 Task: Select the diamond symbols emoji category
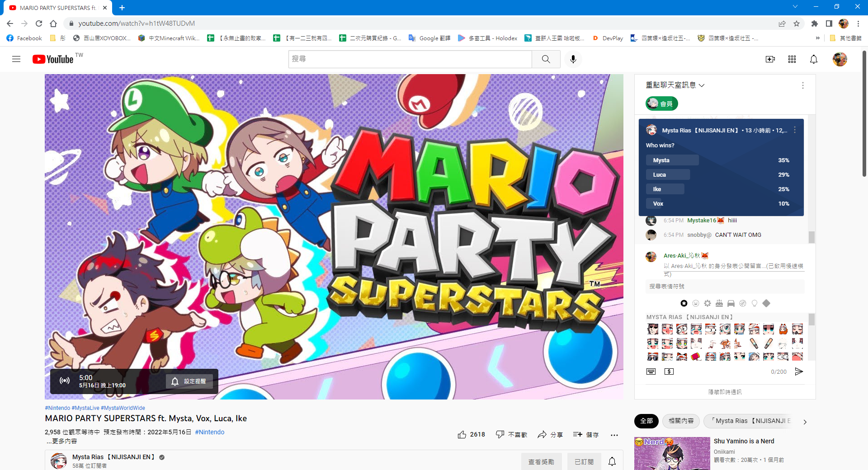point(766,303)
